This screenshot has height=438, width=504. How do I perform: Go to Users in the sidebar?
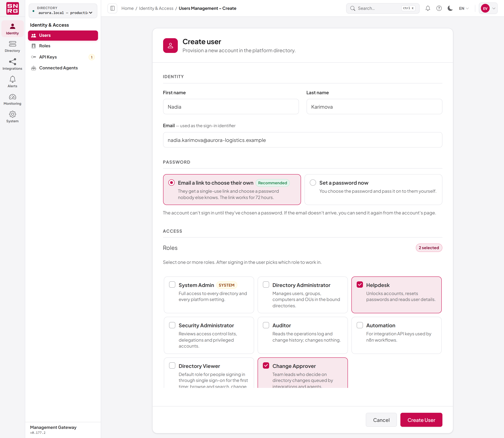pos(63,35)
